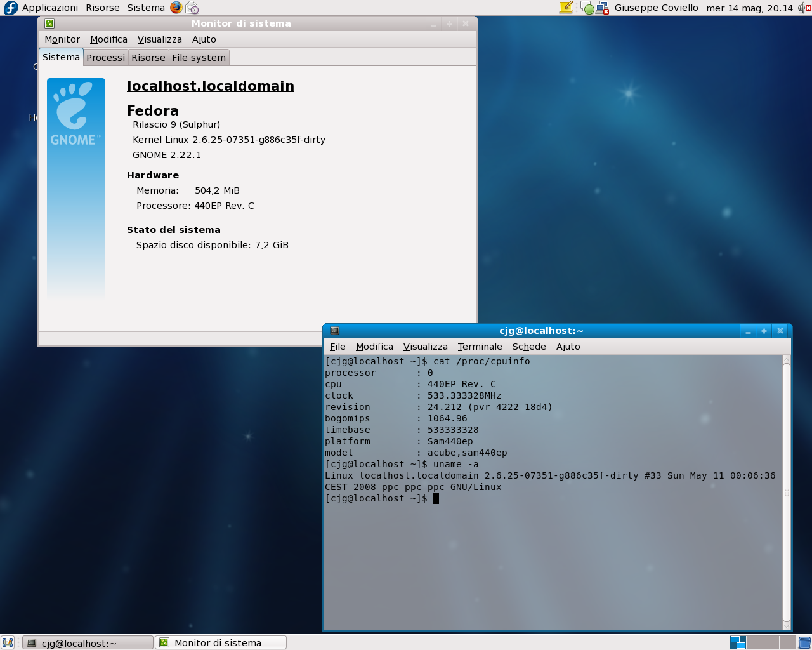Open Aiuto menu in System Monitor
812x650 pixels.
pyautogui.click(x=204, y=39)
